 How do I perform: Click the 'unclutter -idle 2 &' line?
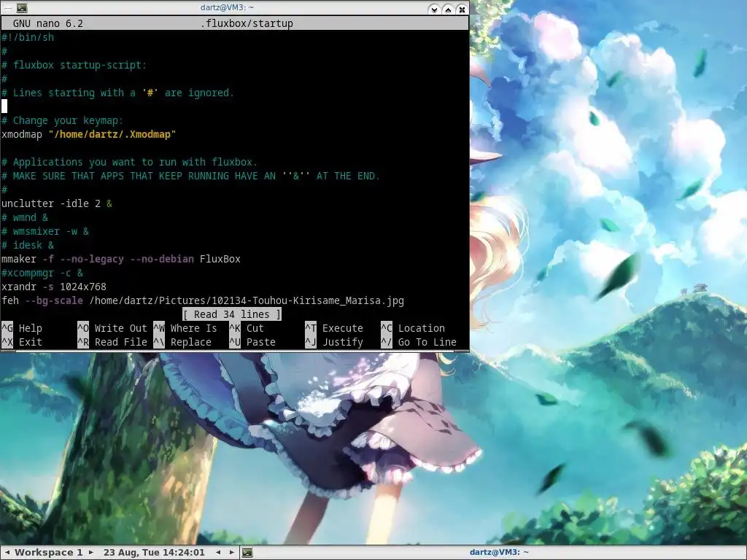point(57,203)
